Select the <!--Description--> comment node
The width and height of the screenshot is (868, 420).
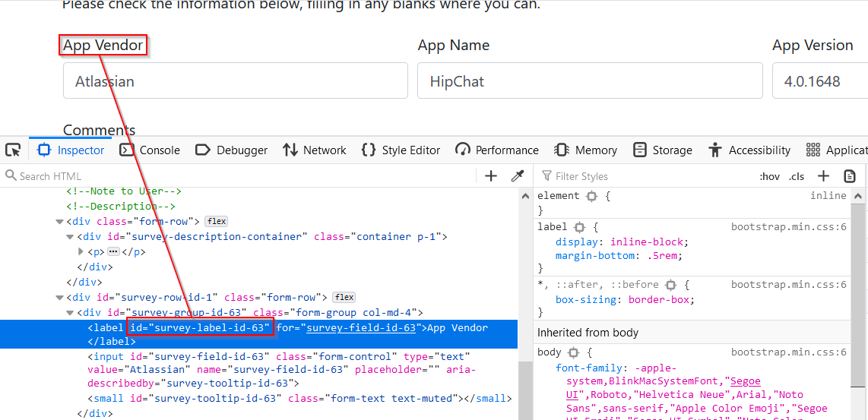click(x=121, y=207)
